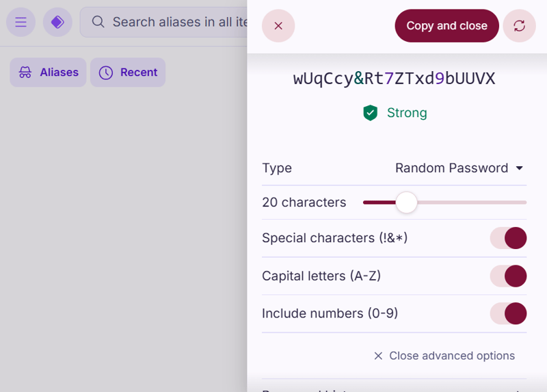Click the caret arrow beside Random Password
Viewport: 547px width, 392px height.
pos(519,168)
